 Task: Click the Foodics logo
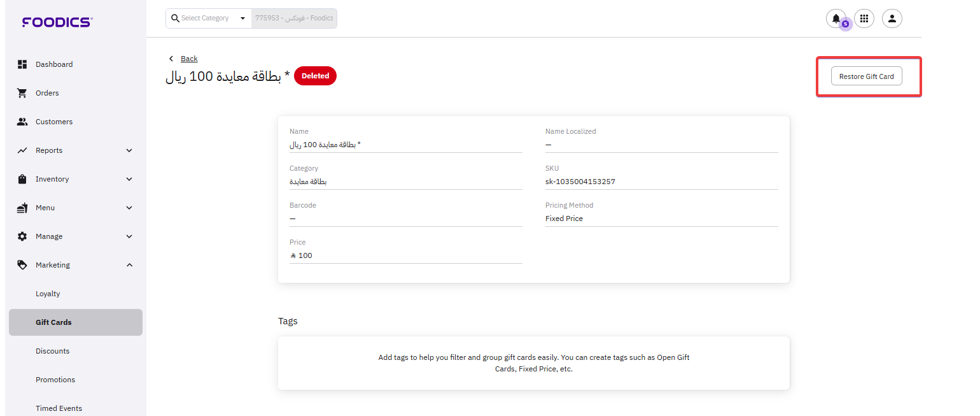pos(57,22)
